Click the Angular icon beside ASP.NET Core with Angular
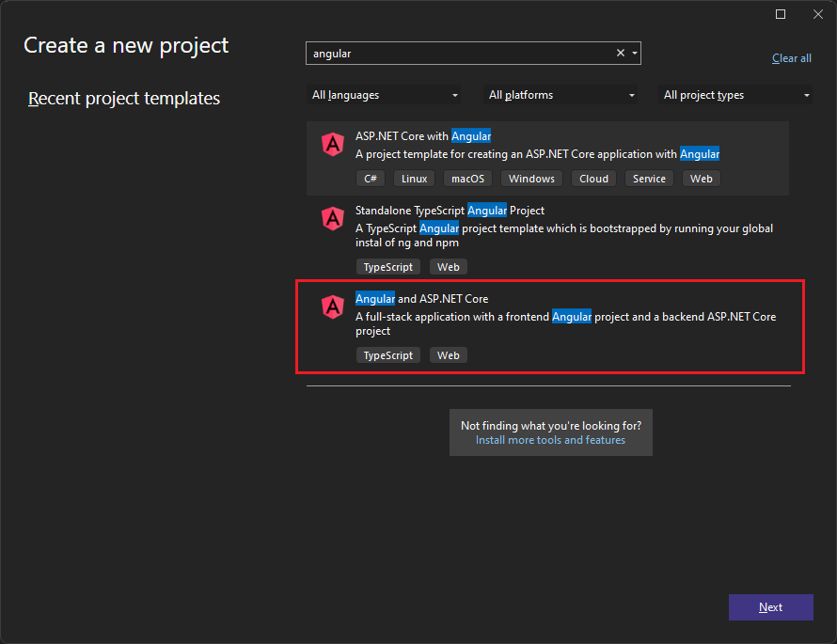The image size is (837, 644). pos(332,145)
